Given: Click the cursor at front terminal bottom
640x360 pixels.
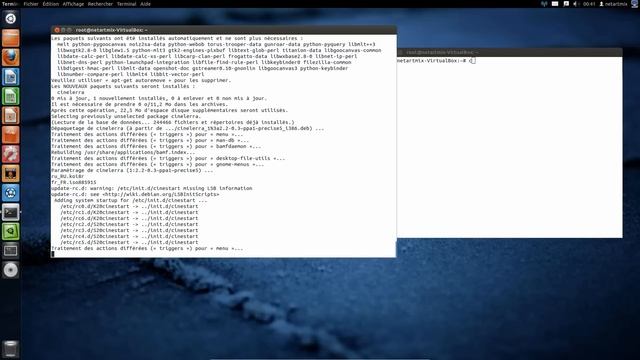Looking at the screenshot, I should 53,254.
